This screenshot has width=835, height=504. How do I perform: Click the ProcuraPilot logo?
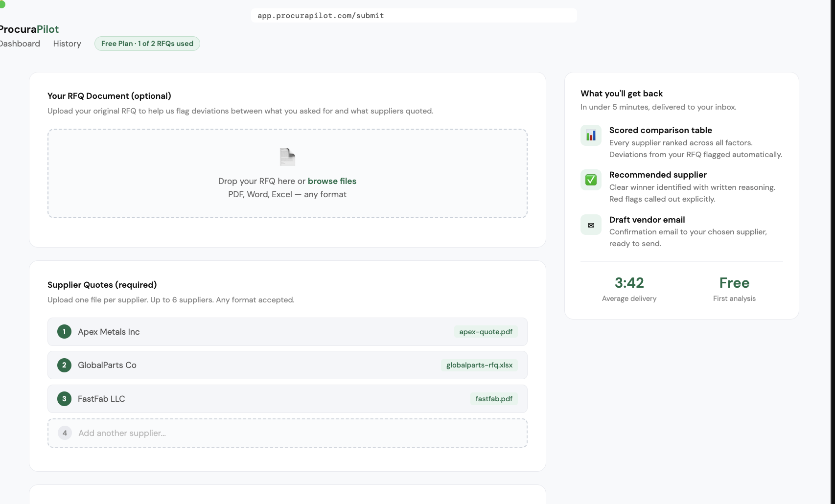pos(28,29)
